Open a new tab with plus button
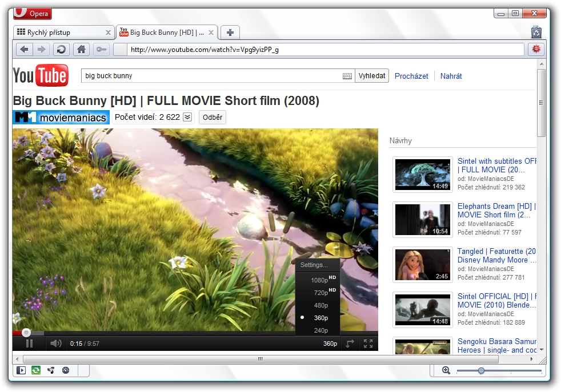Viewport: 561px width, 392px height. pos(230,33)
